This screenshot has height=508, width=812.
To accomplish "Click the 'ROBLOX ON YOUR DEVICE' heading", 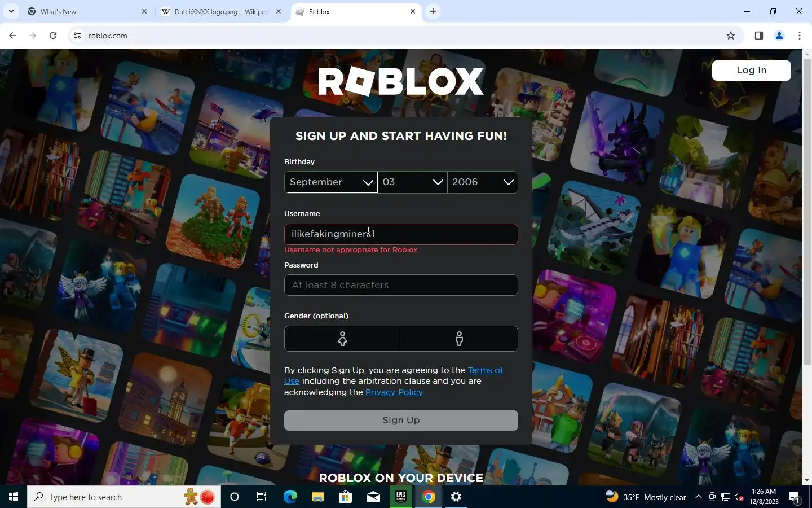I will [x=401, y=478].
